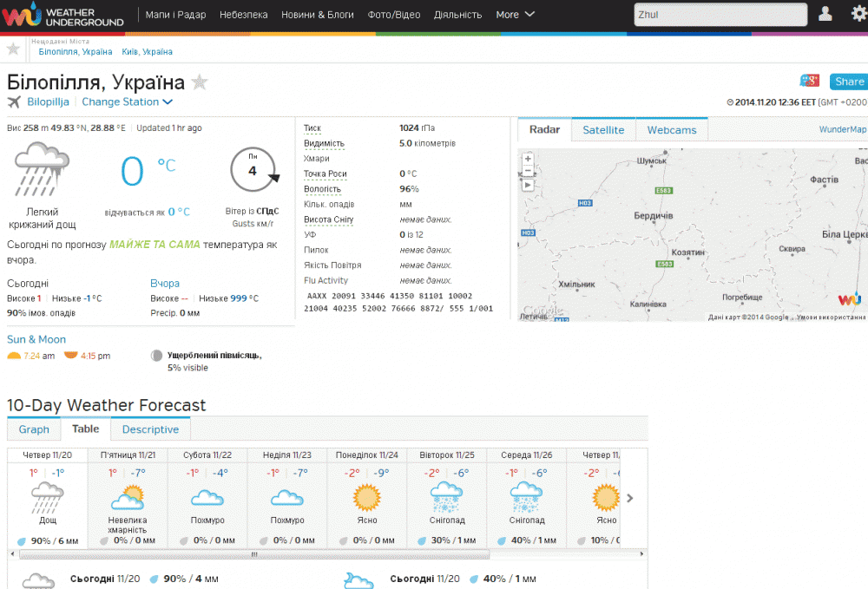Click the wind direction compass dial
This screenshot has width=868, height=589.
[253, 170]
